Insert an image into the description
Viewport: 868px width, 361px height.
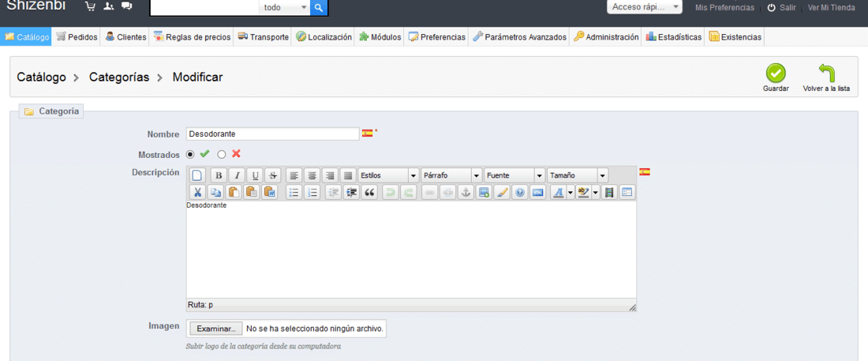484,193
